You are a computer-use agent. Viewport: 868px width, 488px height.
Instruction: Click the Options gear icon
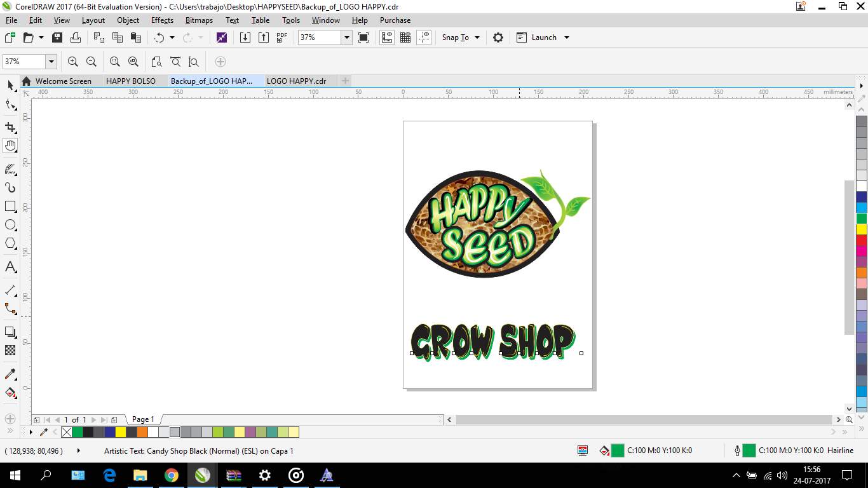tap(498, 37)
